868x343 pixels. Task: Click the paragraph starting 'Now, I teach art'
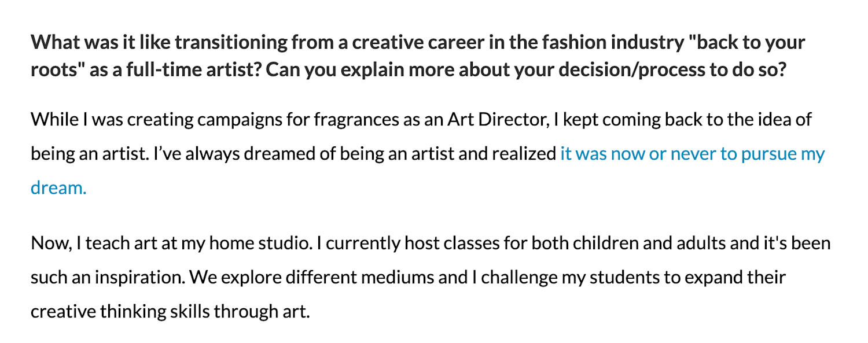(x=431, y=278)
